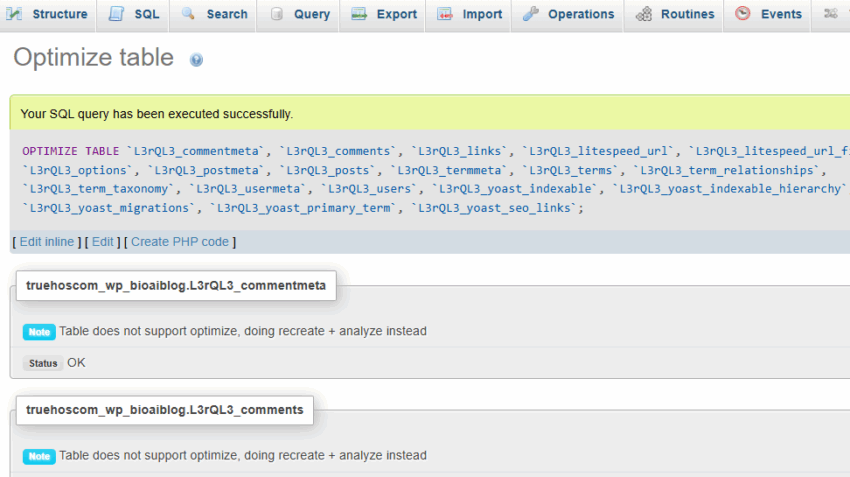Viewport: 850px width, 477px height.
Task: Click the Events clock icon
Action: coord(743,13)
